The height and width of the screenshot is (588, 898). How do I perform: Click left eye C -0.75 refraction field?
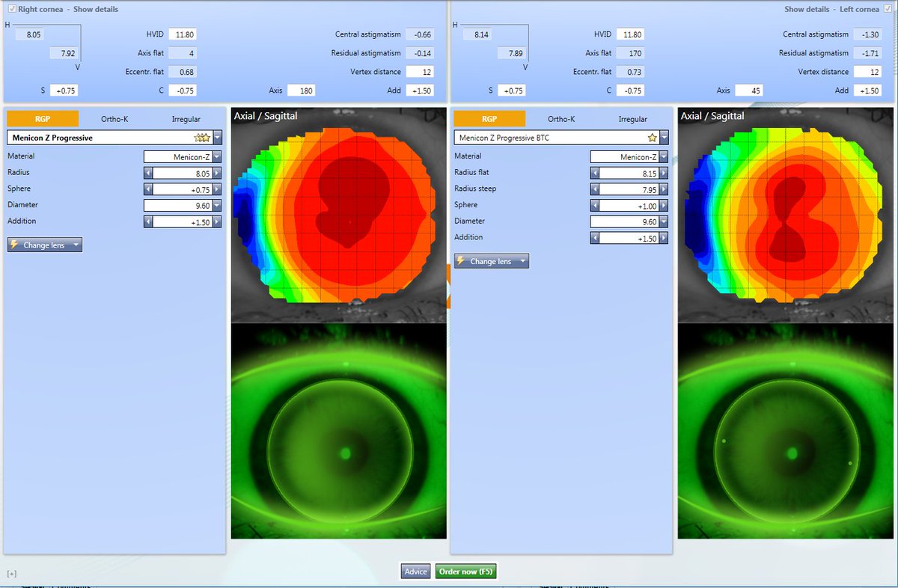coord(630,91)
